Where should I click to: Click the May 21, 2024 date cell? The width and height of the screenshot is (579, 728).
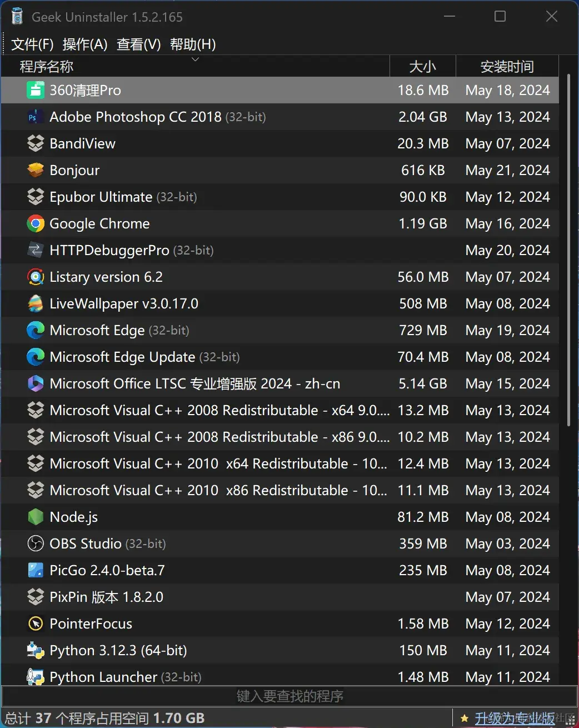tap(507, 170)
